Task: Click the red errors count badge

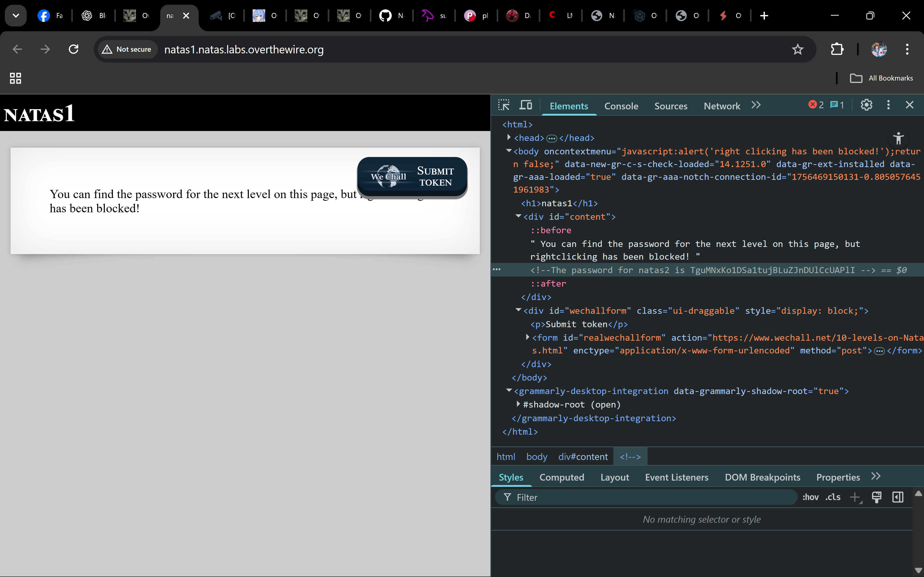Action: [x=816, y=105]
